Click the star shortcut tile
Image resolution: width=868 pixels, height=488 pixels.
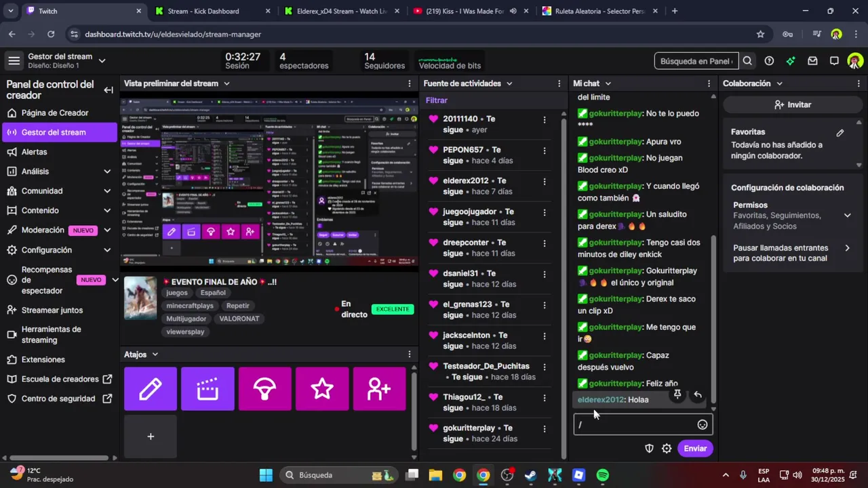point(322,389)
